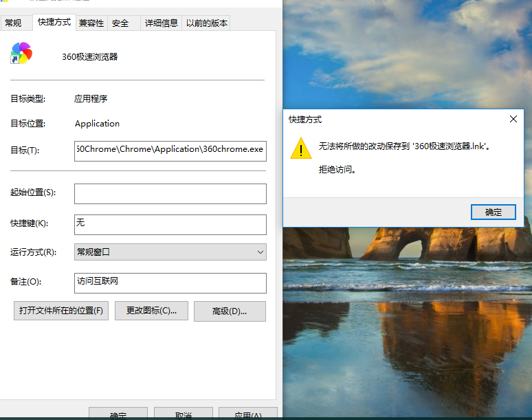The image size is (532, 420).
Task: Switch to the 以前的版本 tab
Action: [x=206, y=23]
